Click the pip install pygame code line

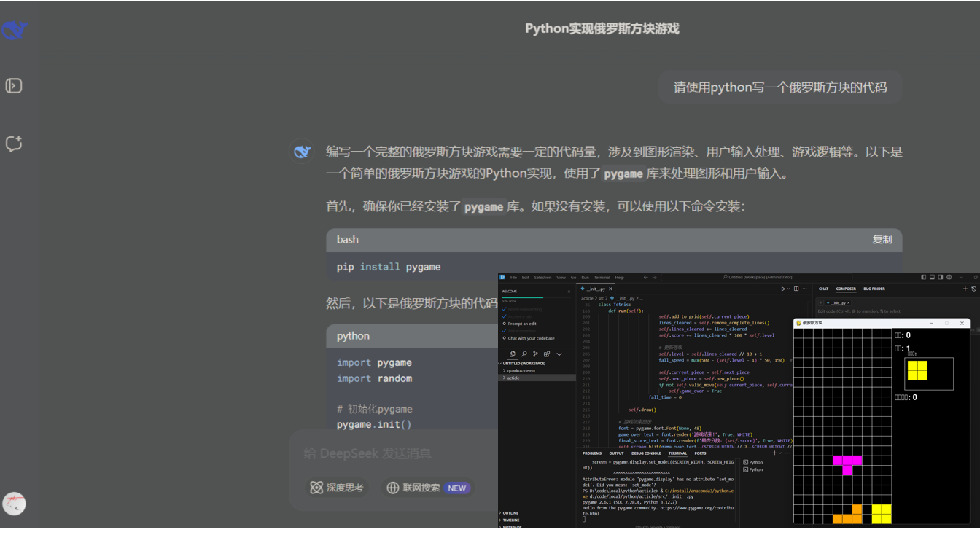[x=389, y=267]
